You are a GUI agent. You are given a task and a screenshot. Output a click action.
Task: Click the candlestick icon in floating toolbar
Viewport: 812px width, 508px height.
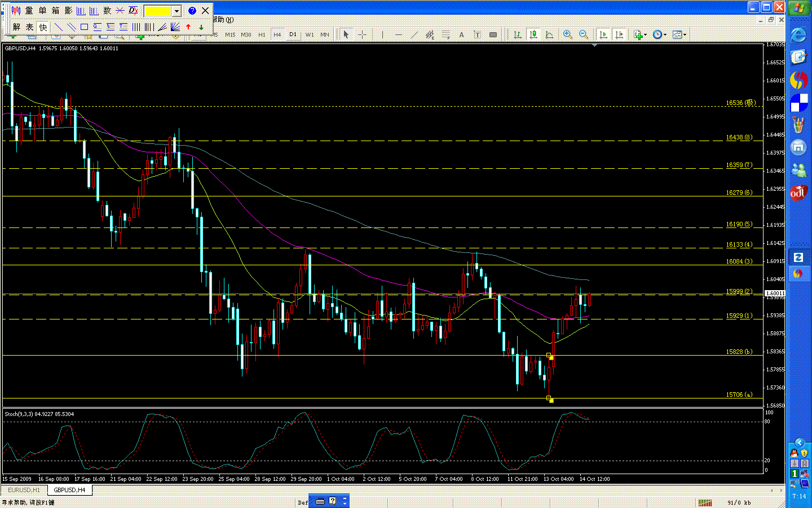click(x=16, y=11)
